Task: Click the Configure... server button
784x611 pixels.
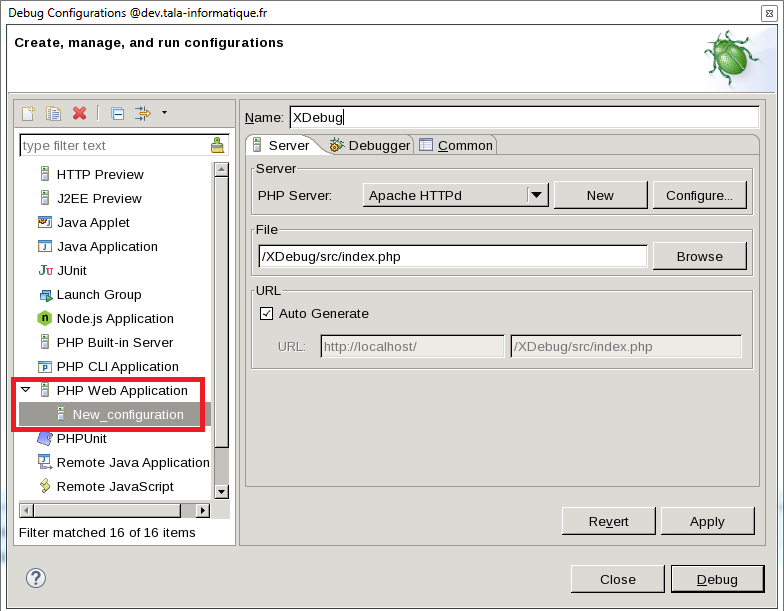Action: pos(699,195)
